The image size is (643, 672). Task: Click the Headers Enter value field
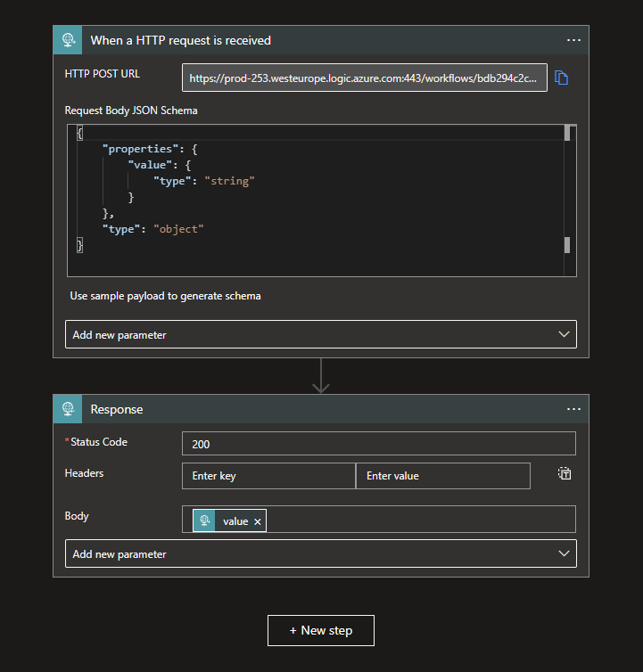(x=442, y=476)
